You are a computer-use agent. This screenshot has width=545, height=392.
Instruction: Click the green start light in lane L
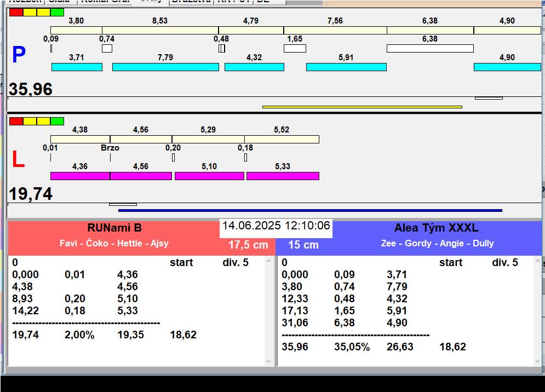click(57, 121)
